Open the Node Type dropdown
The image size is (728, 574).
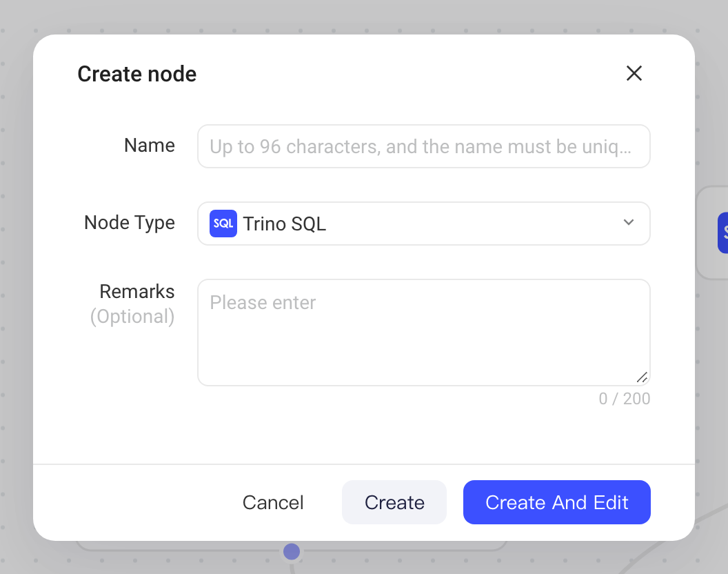tap(423, 224)
